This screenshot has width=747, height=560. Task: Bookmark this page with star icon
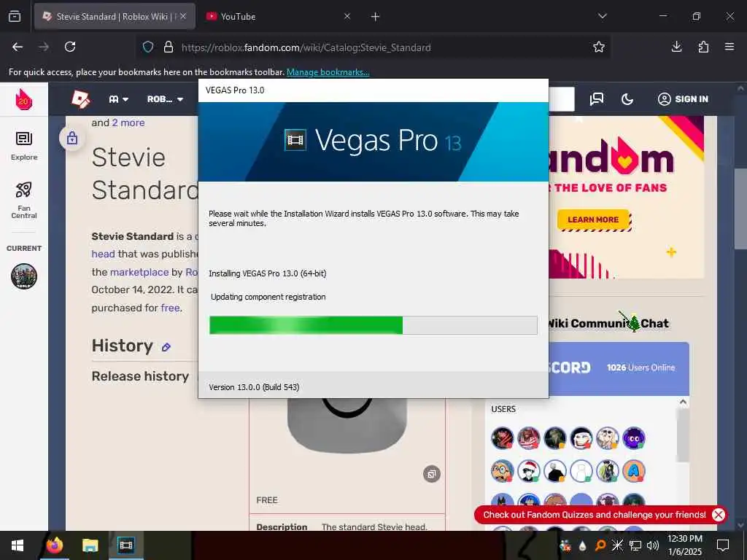click(599, 47)
